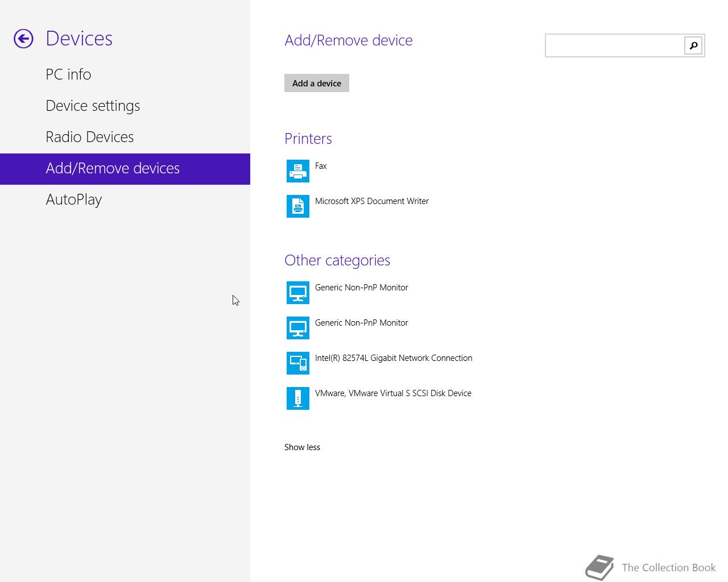This screenshot has width=728, height=582.
Task: Select the Fax printer icon
Action: click(298, 171)
